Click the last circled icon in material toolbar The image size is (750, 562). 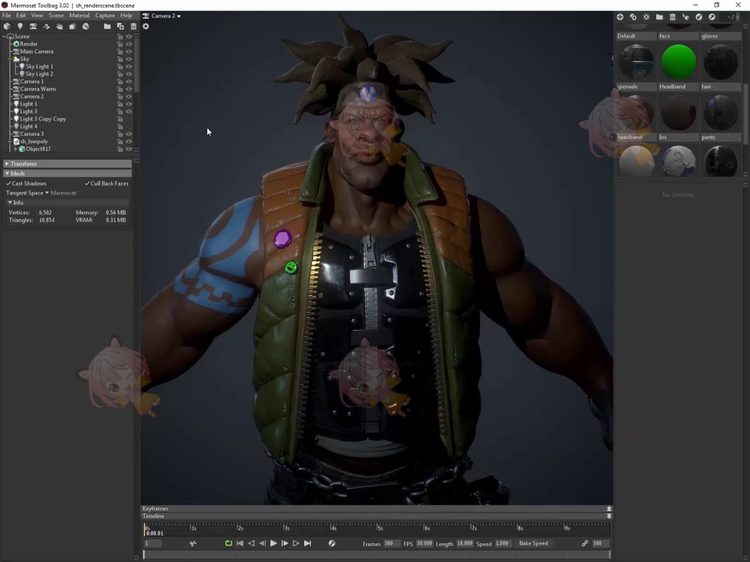[x=712, y=17]
